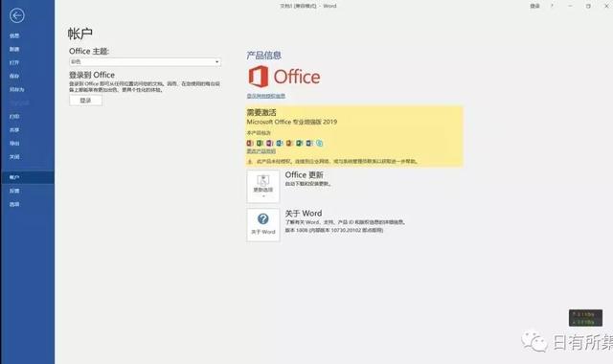
Task: Click the Microsoft Office 专业增强版 2019 text
Action: tap(292, 122)
